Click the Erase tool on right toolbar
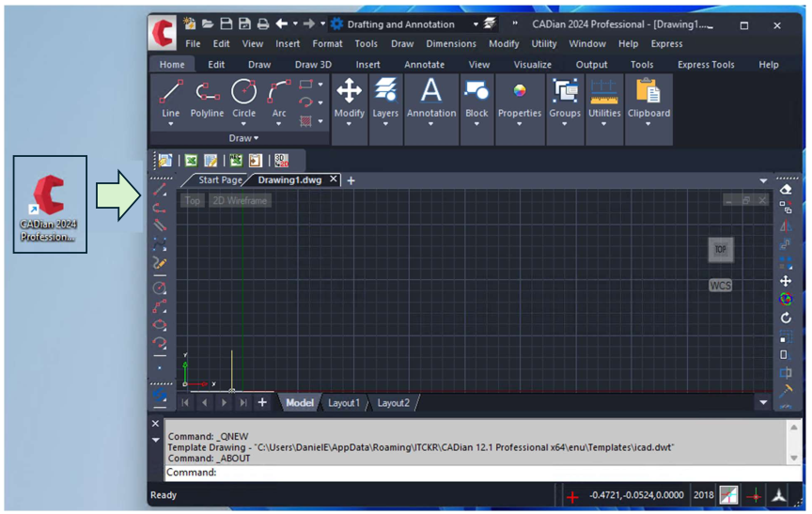 tap(786, 190)
